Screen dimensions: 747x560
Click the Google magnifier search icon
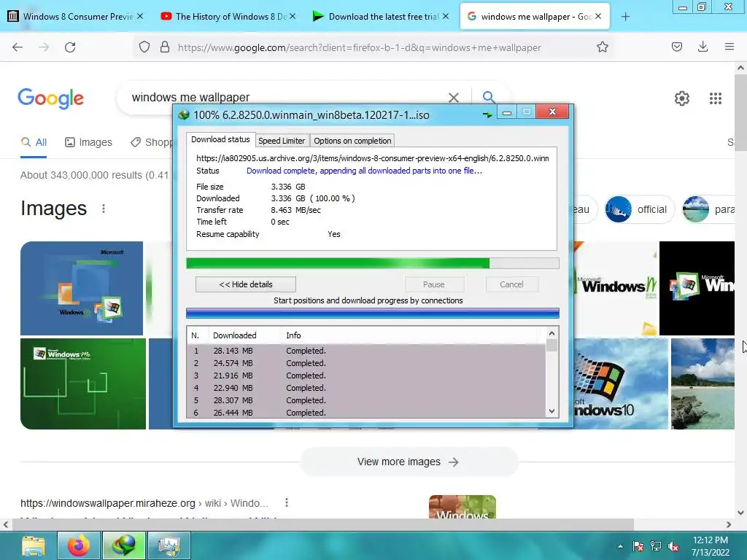click(x=488, y=97)
